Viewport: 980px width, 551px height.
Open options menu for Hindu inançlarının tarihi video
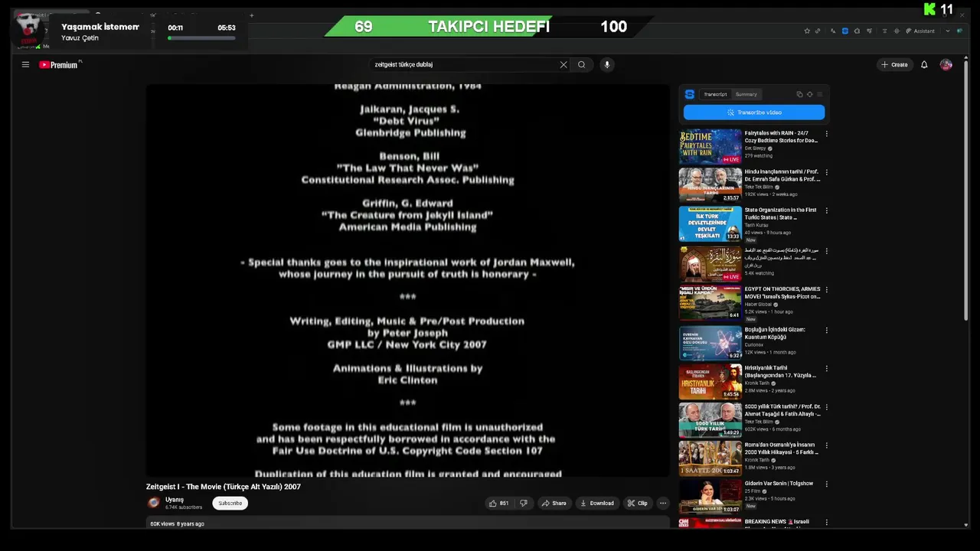pos(826,172)
